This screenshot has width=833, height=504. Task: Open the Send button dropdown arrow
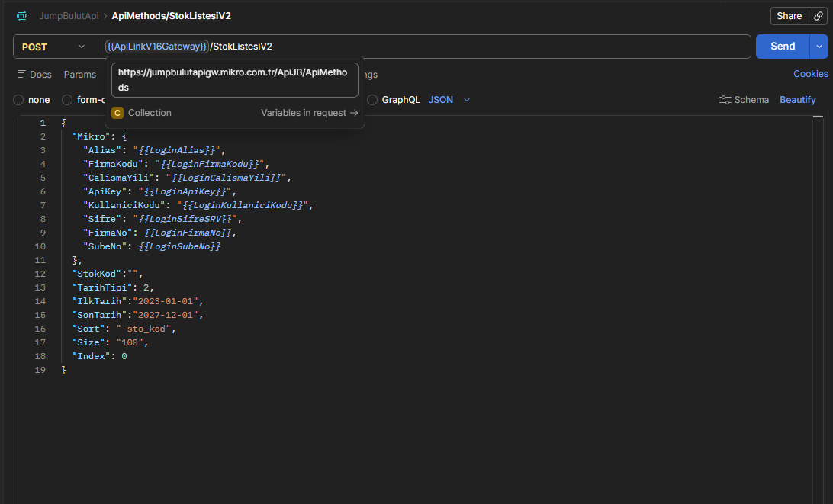coord(819,47)
